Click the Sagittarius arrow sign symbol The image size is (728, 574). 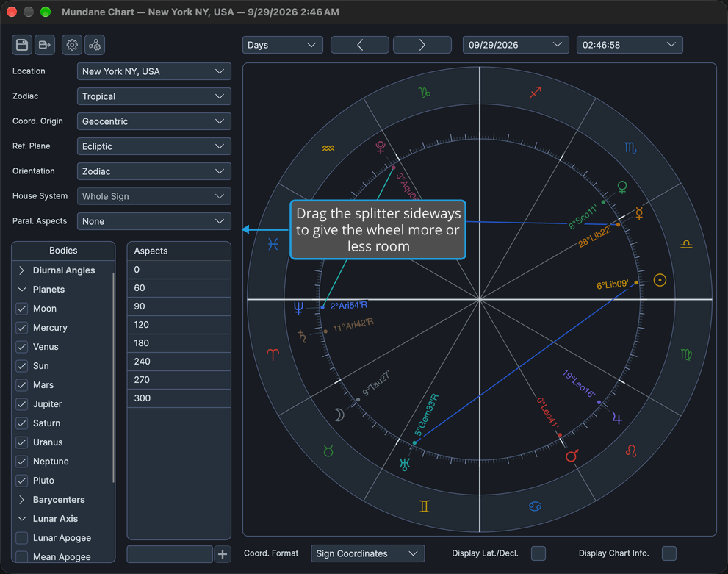pos(536,93)
